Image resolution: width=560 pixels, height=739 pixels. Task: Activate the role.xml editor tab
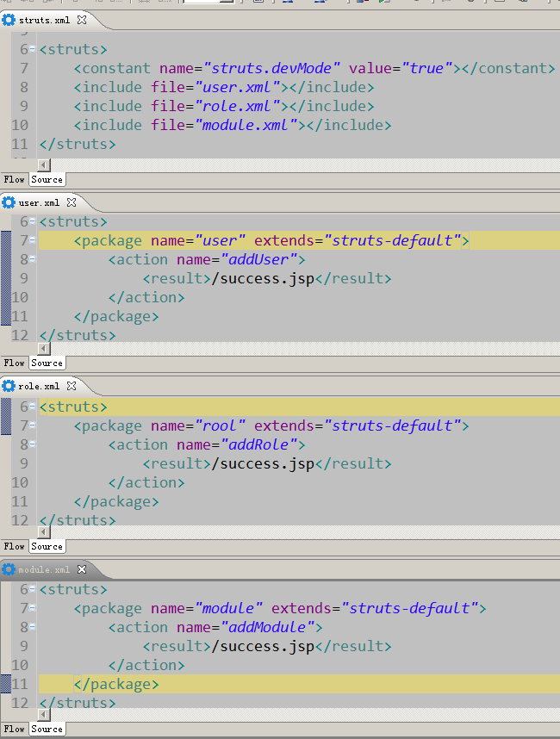pyautogui.click(x=39, y=386)
